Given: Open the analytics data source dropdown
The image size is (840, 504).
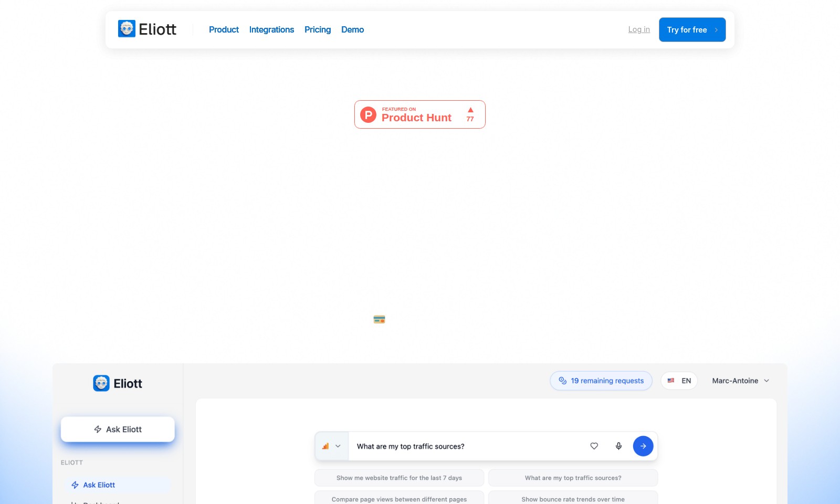Looking at the screenshot, I should (331, 446).
